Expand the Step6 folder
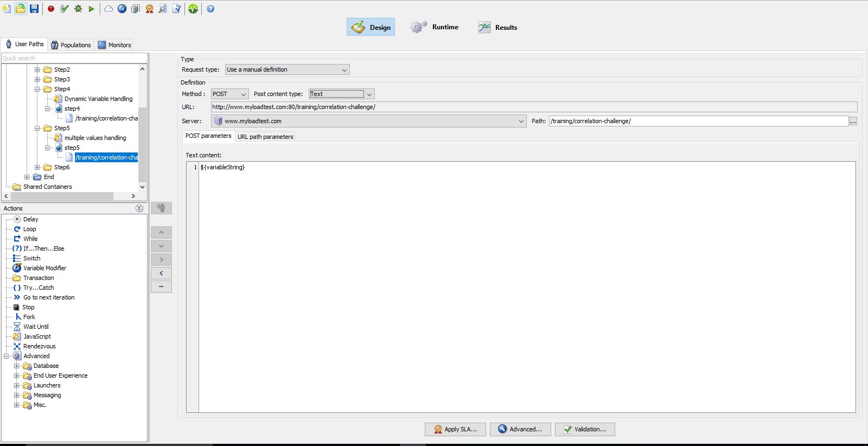 pos(37,167)
